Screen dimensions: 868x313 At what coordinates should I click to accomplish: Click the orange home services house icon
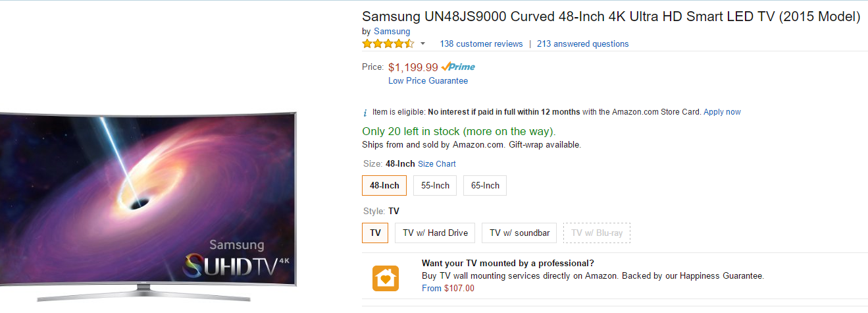click(x=385, y=278)
